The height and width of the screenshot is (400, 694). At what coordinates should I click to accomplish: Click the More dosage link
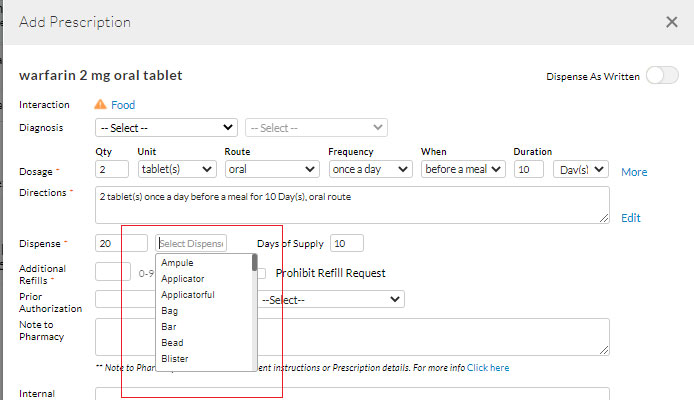tap(634, 172)
